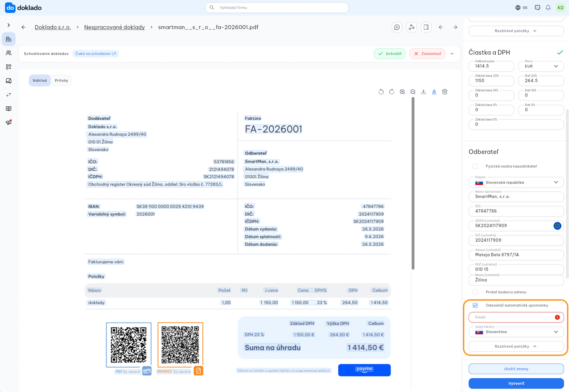
Task: Open the Jazyk faktúry dropdown
Action: (516, 332)
